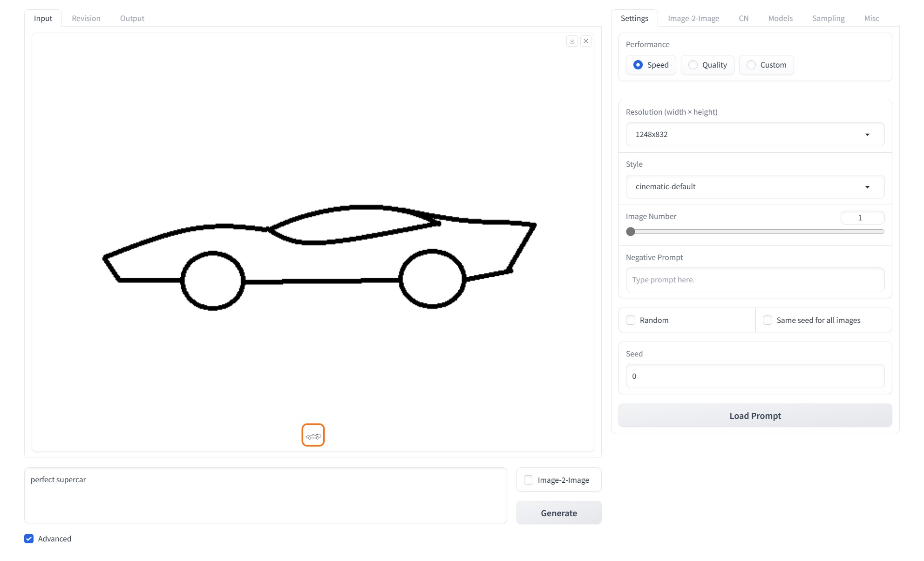Go to the Models tab
The height and width of the screenshot is (561, 924).
pyautogui.click(x=780, y=18)
